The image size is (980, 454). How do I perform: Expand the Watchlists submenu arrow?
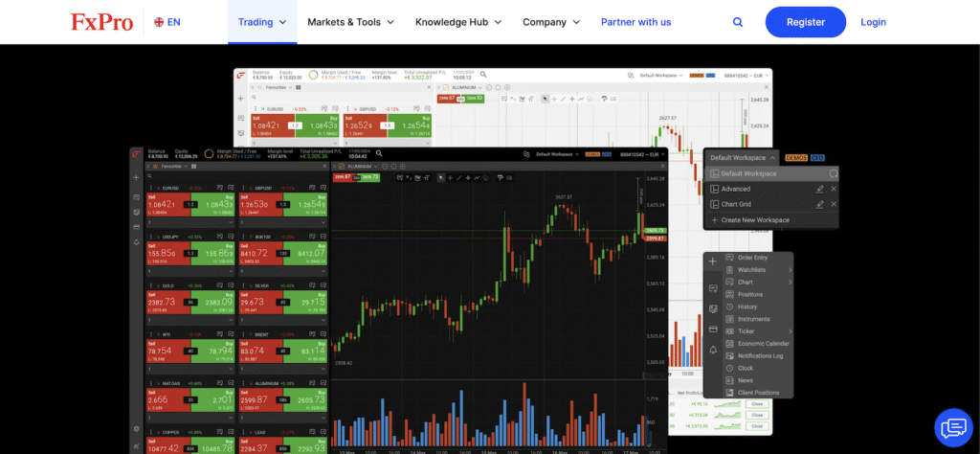point(790,269)
